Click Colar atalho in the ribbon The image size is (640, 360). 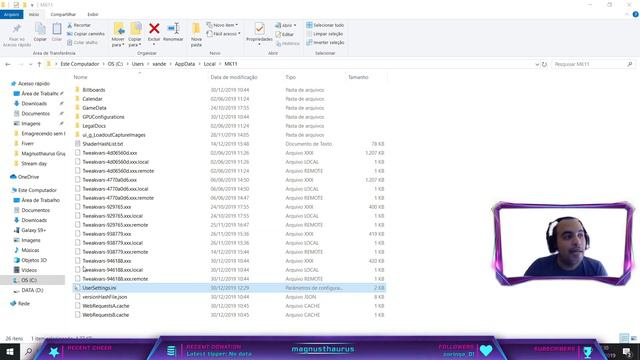coord(82,42)
